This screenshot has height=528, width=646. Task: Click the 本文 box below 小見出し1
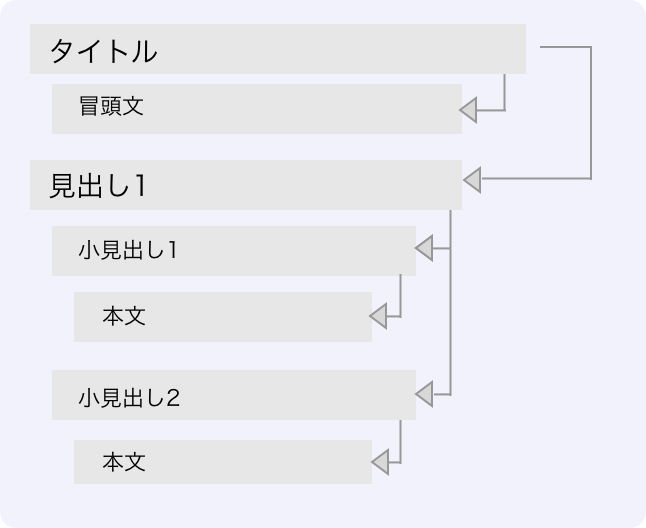click(222, 317)
